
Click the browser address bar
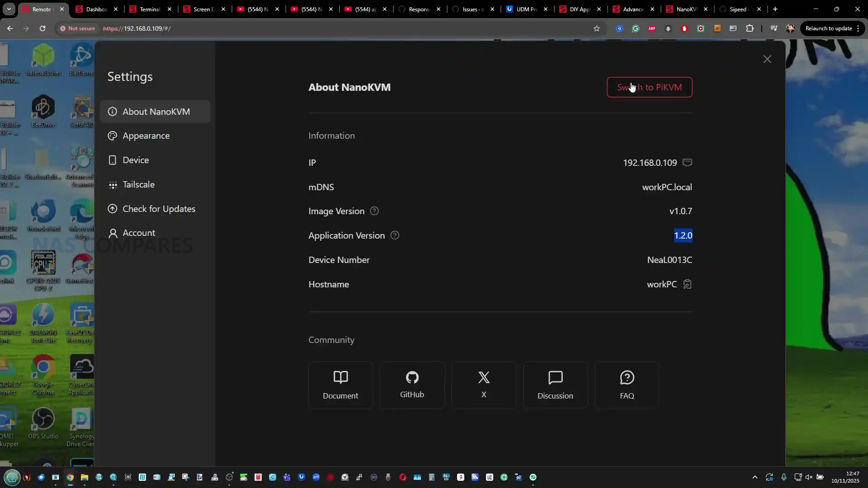coord(316,28)
